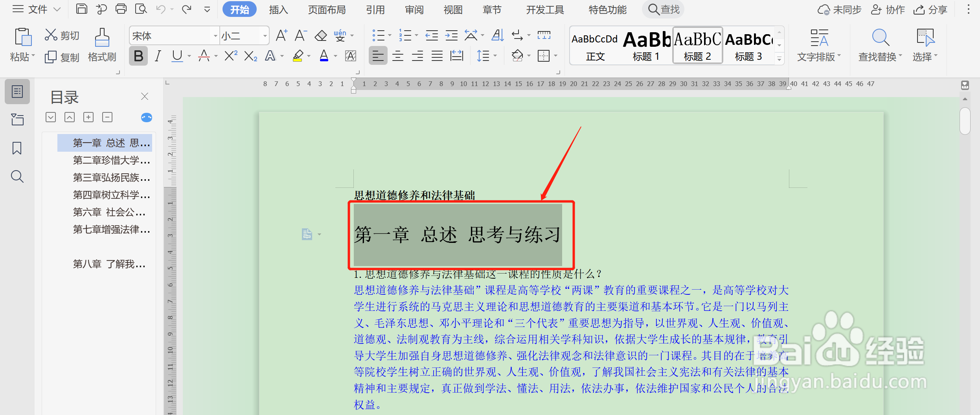980x415 pixels.
Task: Close the 目录 panel
Action: (x=145, y=96)
